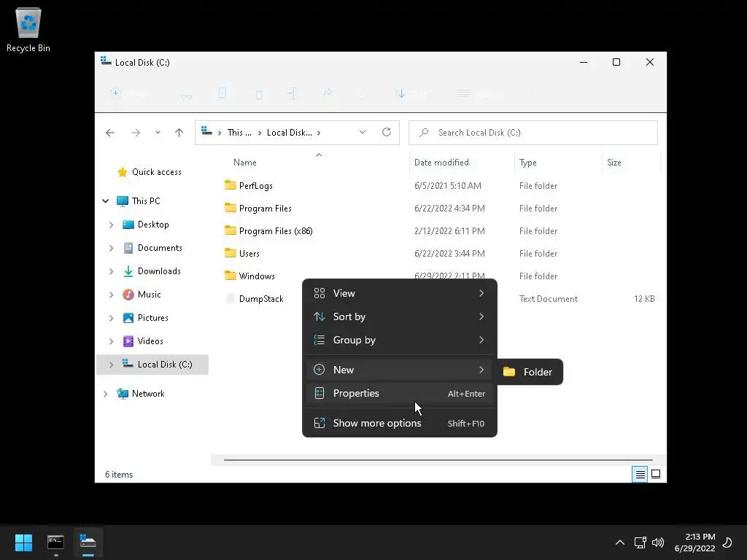Go back with the Back arrow
The width and height of the screenshot is (747, 560).
pos(110,133)
